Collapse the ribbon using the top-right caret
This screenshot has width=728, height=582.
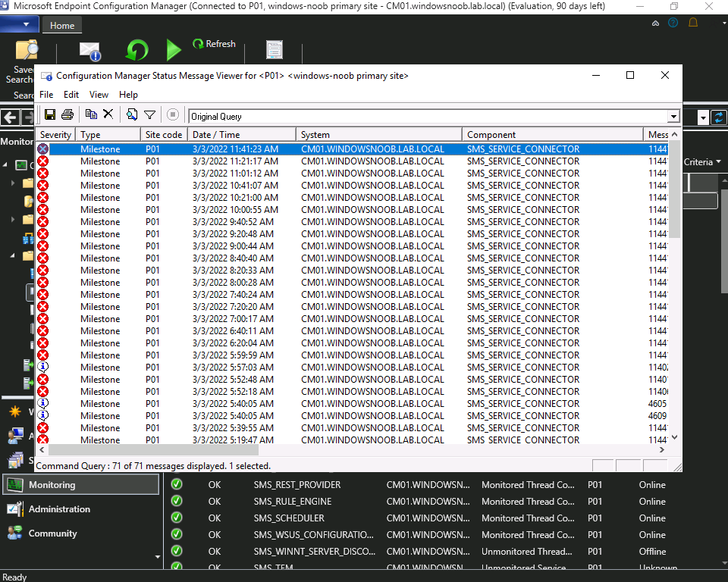coord(655,23)
